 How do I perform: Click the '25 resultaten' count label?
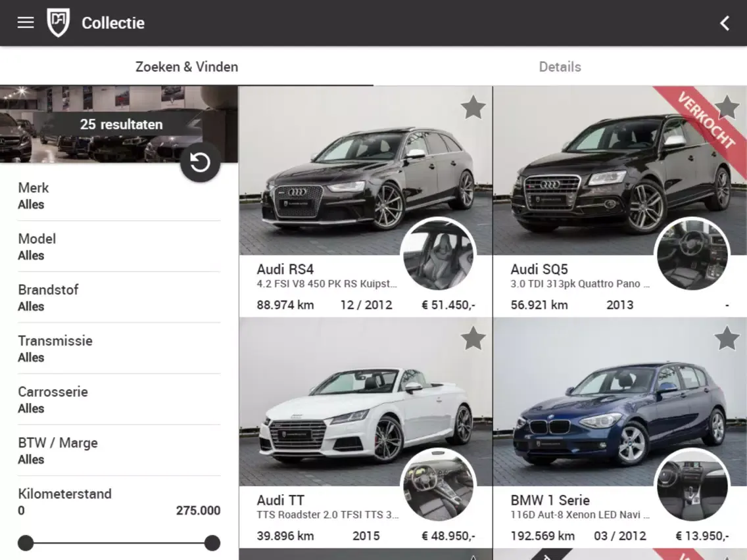(x=122, y=124)
